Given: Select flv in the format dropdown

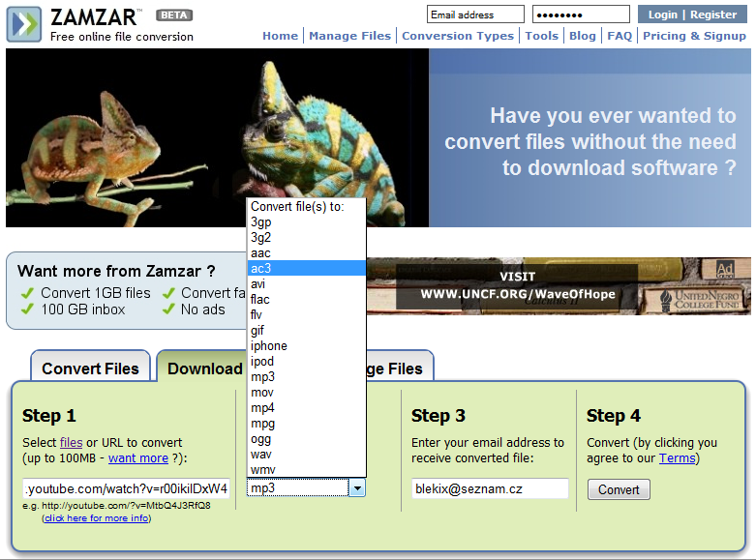Looking at the screenshot, I should tap(307, 314).
